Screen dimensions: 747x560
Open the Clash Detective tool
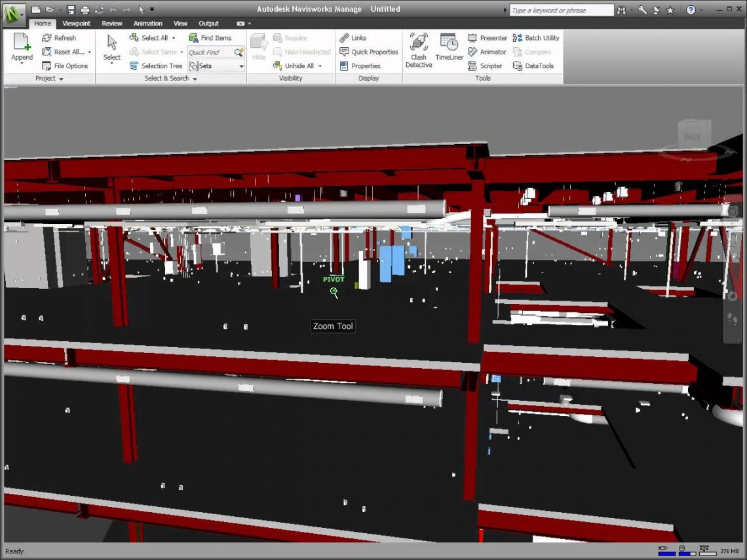(x=419, y=50)
